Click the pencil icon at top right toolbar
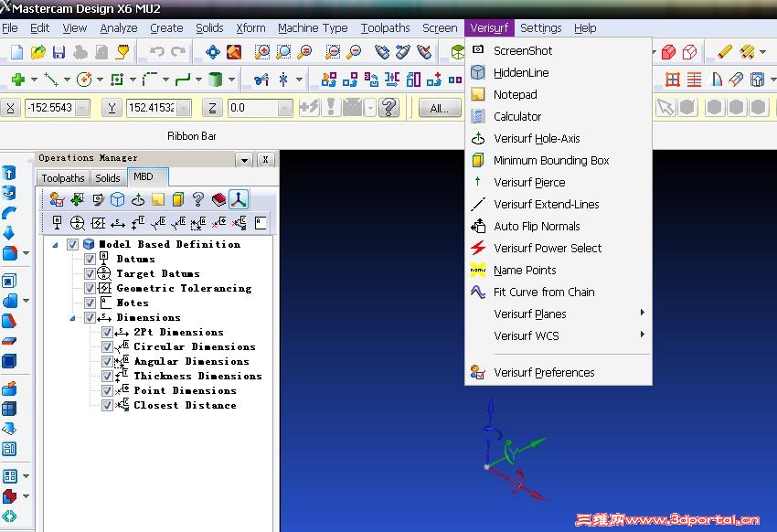Screen dimensions: 777x532 pos(725,51)
